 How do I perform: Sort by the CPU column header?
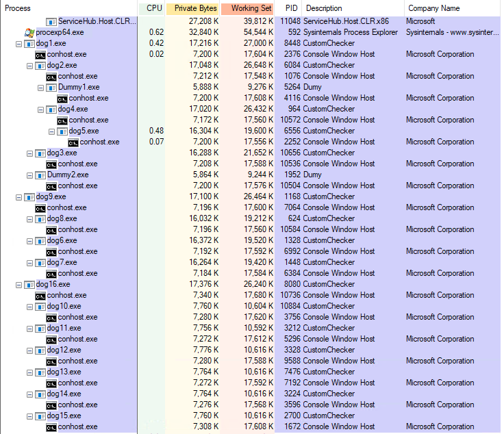pos(151,8)
